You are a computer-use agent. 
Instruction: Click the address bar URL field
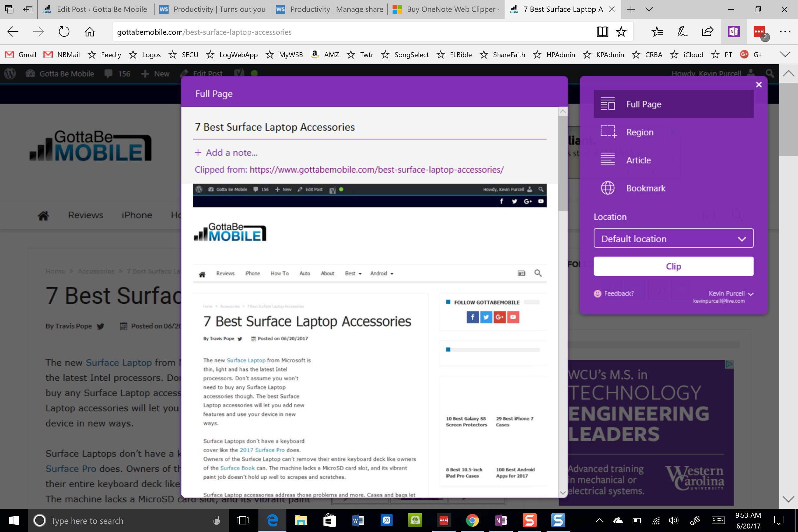pyautogui.click(x=353, y=32)
